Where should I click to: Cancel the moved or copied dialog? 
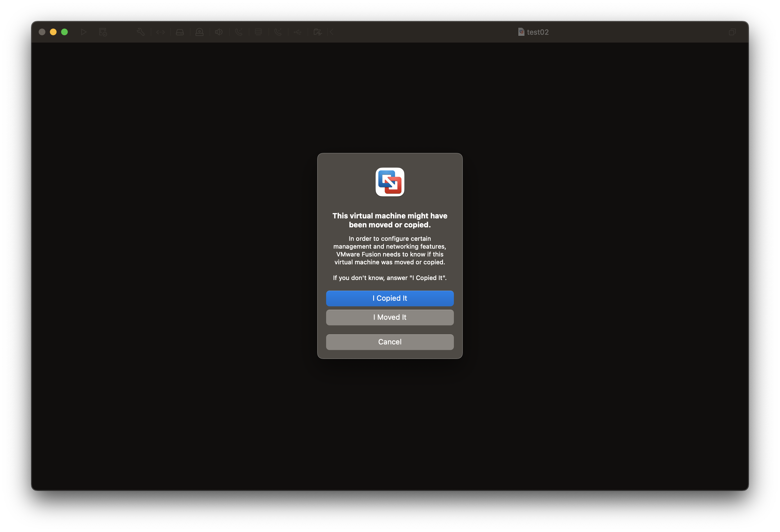(x=390, y=342)
